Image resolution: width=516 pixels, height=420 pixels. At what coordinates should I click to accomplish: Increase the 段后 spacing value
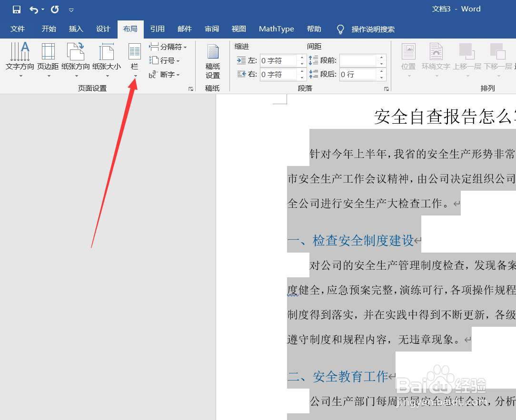tap(381, 71)
